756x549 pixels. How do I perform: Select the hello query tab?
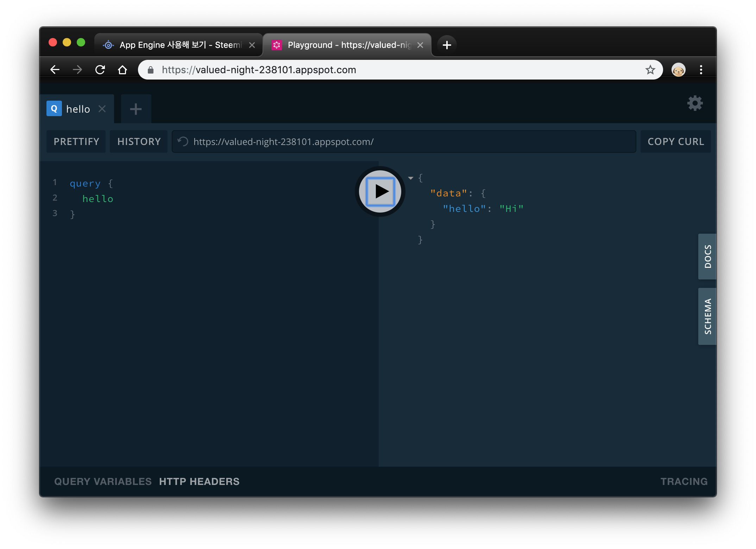(78, 109)
